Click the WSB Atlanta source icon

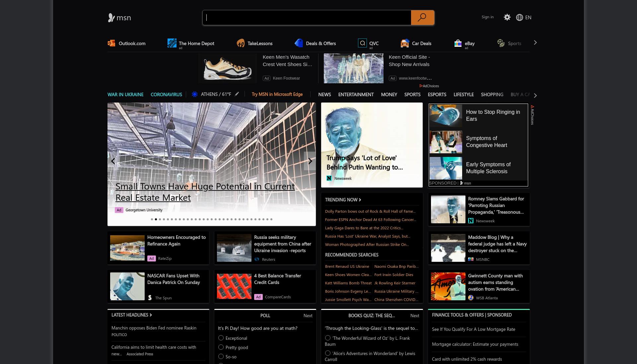point(471,298)
